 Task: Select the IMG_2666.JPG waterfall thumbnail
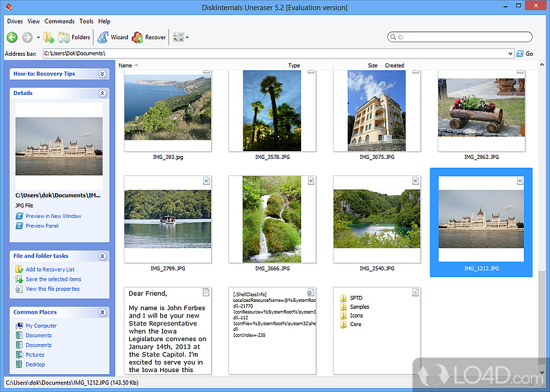(x=272, y=219)
